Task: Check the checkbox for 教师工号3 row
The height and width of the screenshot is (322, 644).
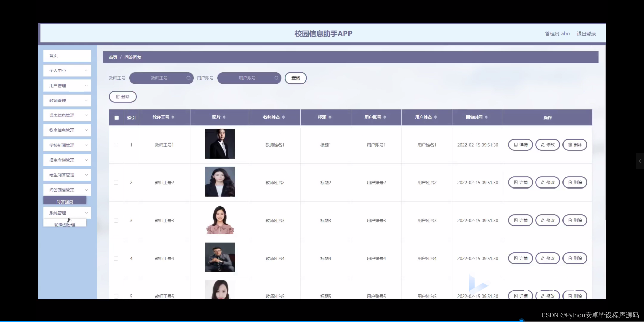Action: point(116,220)
